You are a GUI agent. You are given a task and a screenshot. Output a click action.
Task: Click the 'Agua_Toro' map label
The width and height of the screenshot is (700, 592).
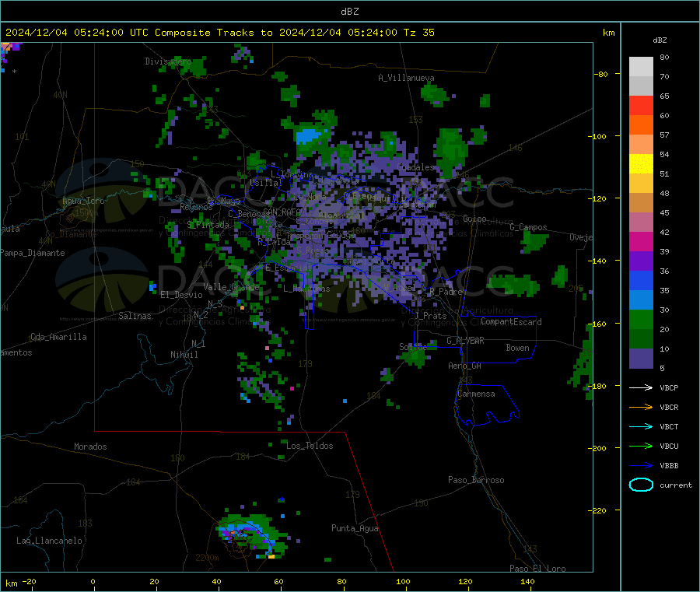click(x=83, y=201)
